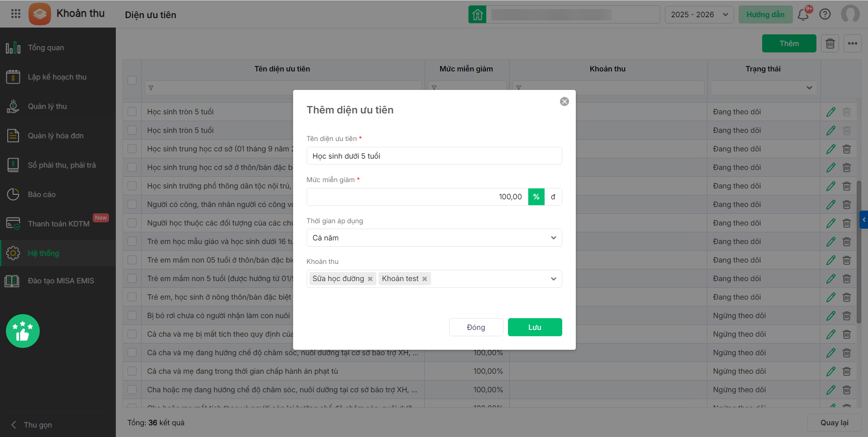868x437 pixels.
Task: Switch discount unit to đồng (đ)
Action: tap(553, 197)
